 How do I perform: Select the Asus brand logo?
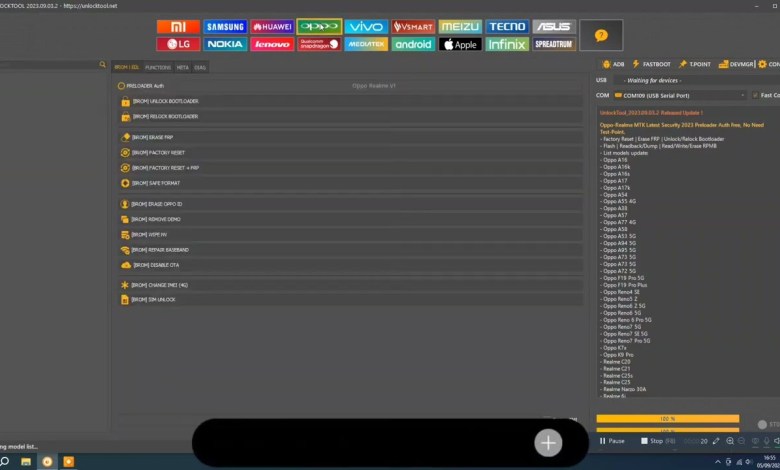(x=554, y=26)
